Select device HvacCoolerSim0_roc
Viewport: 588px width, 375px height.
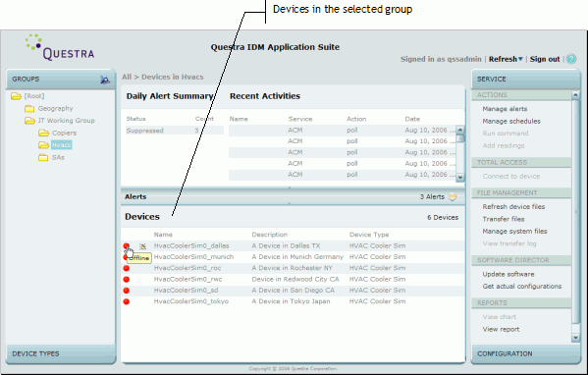(187, 268)
